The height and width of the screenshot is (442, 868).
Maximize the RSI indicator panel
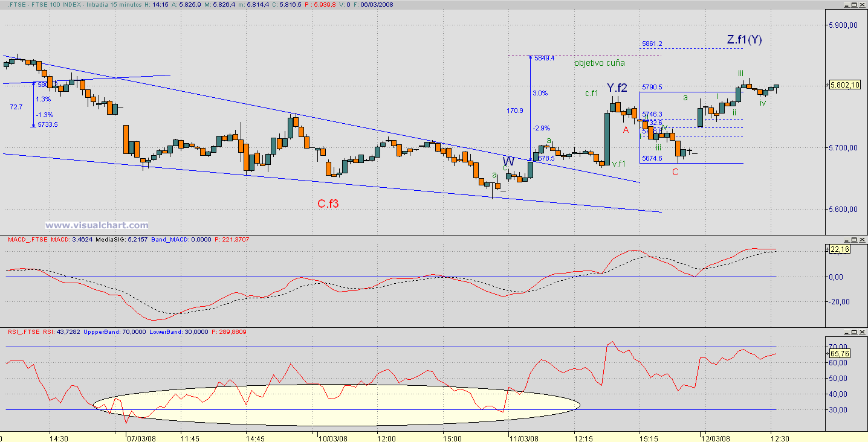(853, 331)
